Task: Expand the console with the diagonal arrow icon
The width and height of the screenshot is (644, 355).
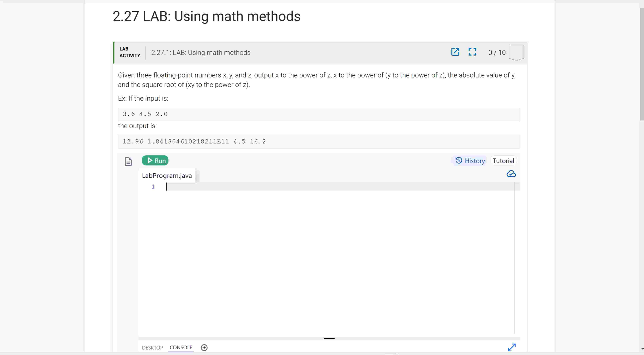Action: [512, 347]
